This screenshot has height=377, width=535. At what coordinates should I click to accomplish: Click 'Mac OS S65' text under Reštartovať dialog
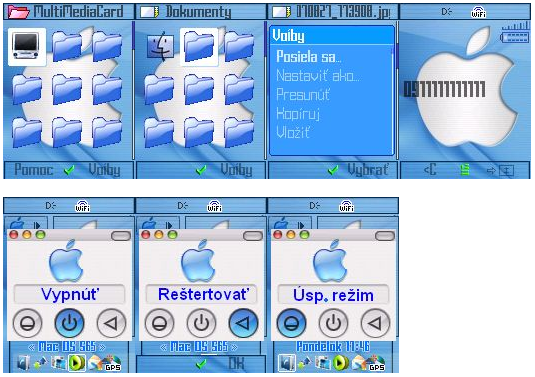(x=199, y=347)
